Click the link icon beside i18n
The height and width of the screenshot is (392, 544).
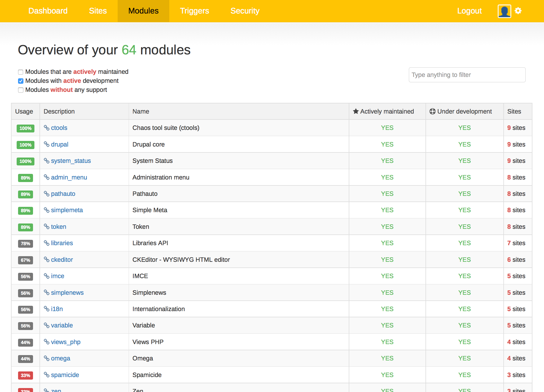click(47, 309)
